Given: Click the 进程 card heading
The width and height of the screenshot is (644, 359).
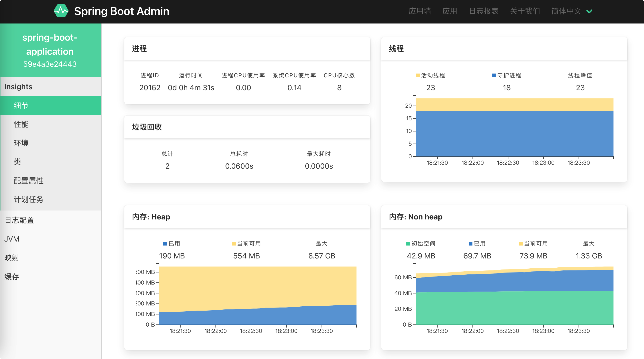Looking at the screenshot, I should click(x=139, y=49).
